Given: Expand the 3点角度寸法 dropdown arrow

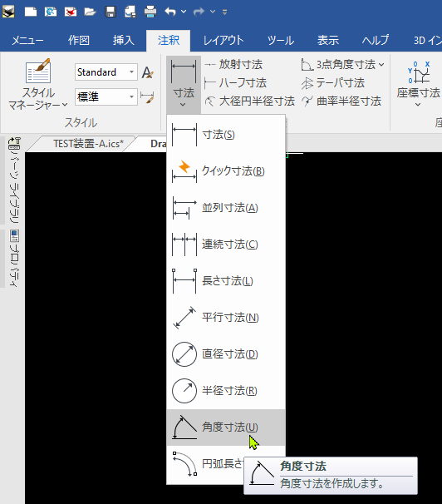Looking at the screenshot, I should pyautogui.click(x=381, y=65).
